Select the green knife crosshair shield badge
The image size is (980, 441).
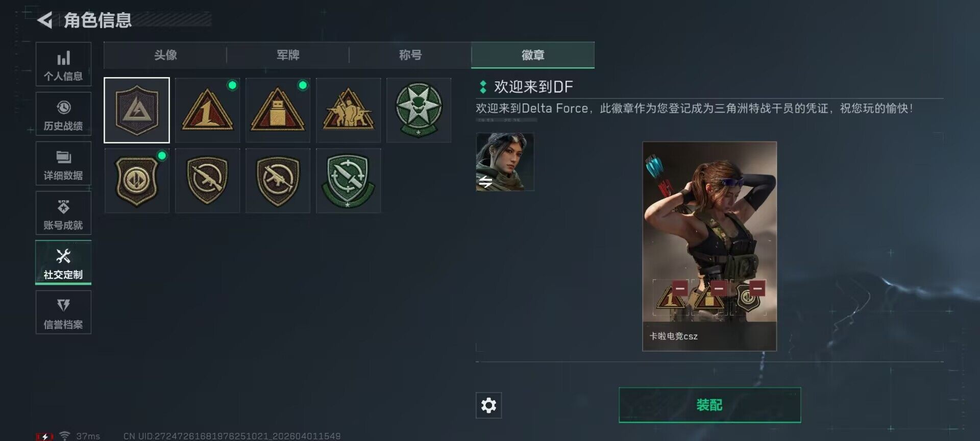348,181
